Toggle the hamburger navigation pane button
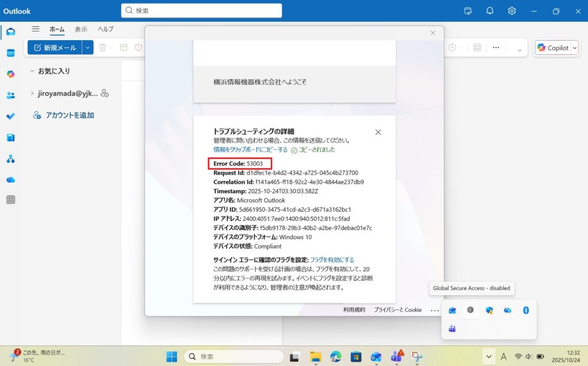 [x=36, y=29]
